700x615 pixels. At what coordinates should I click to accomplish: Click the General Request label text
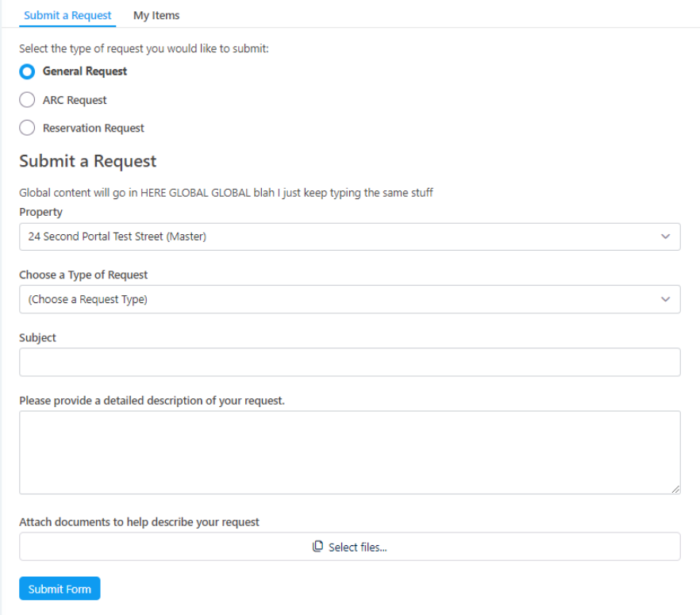(85, 71)
